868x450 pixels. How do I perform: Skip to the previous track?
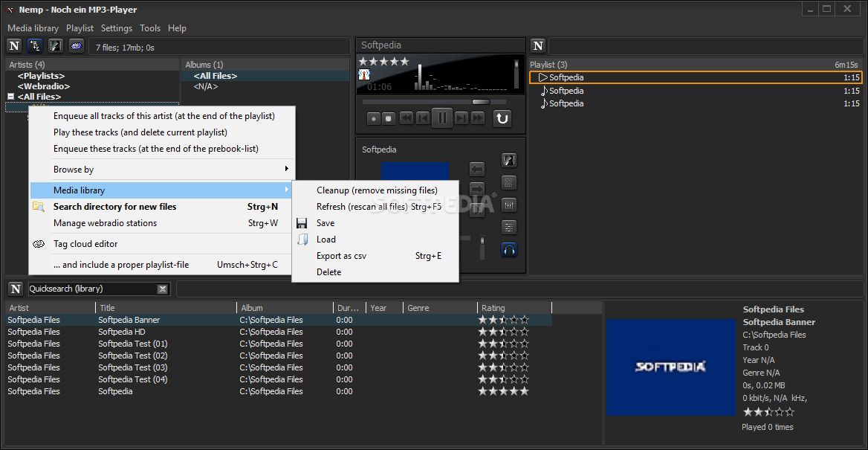(422, 118)
